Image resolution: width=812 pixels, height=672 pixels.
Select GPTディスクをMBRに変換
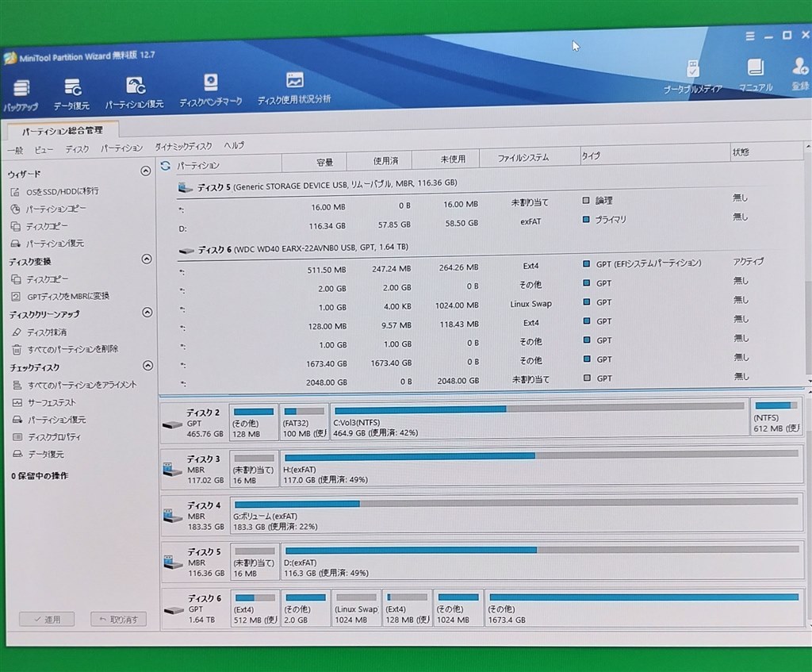click(x=60, y=297)
